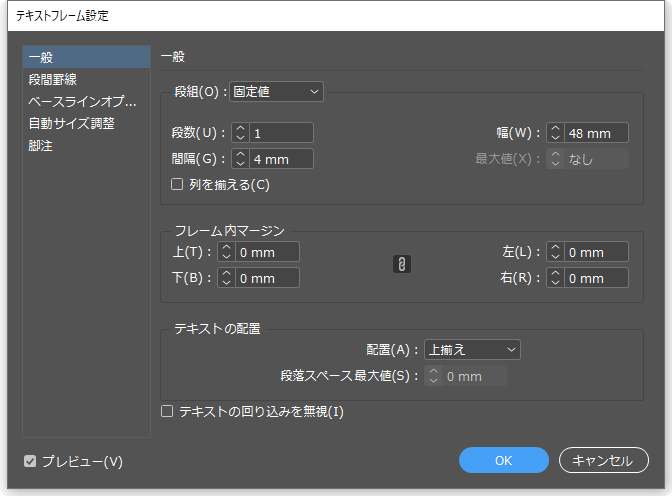Click the stepper arrows for 下 bottom margin
Viewport: 672px width, 496px height.
pyautogui.click(x=226, y=278)
